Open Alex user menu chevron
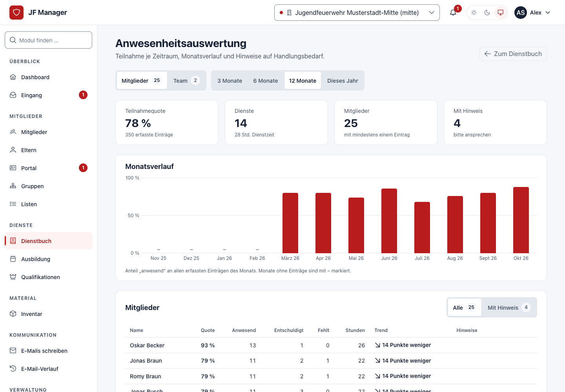The image size is (565, 392). click(548, 13)
